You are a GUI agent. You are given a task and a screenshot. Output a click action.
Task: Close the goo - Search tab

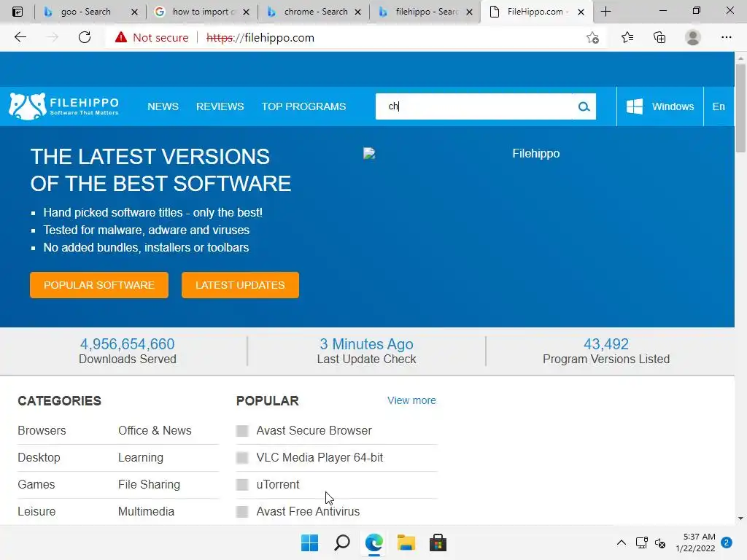134,12
